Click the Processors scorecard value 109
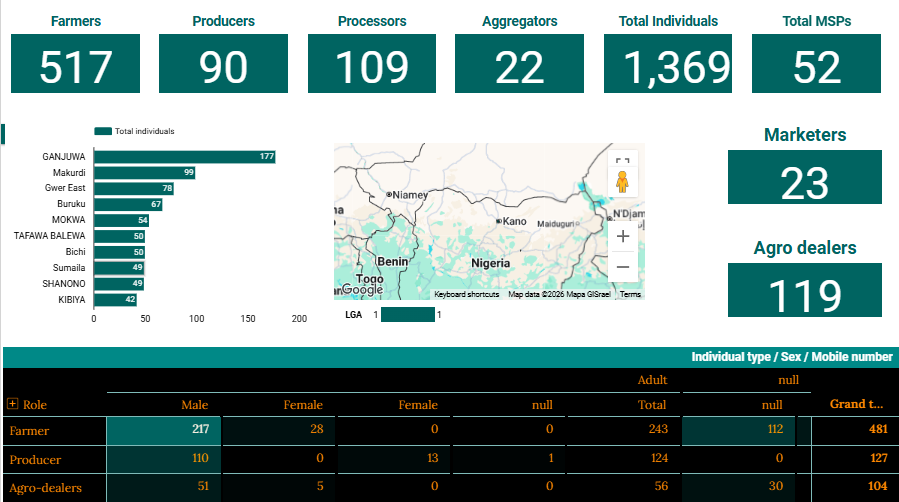The image size is (899, 502). pyautogui.click(x=372, y=66)
